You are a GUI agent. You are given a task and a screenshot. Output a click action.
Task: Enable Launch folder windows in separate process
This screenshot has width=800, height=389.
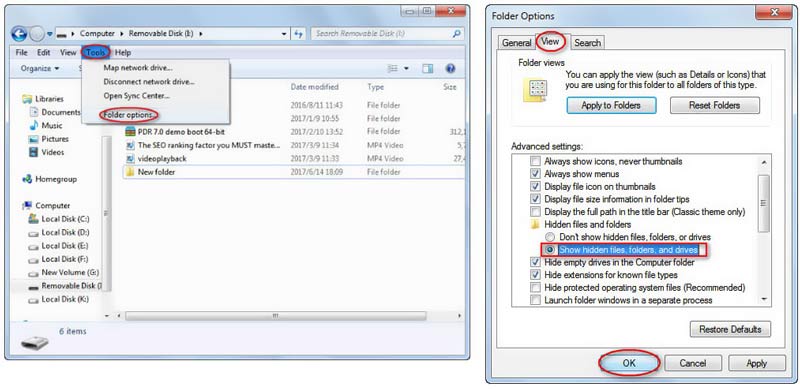535,300
